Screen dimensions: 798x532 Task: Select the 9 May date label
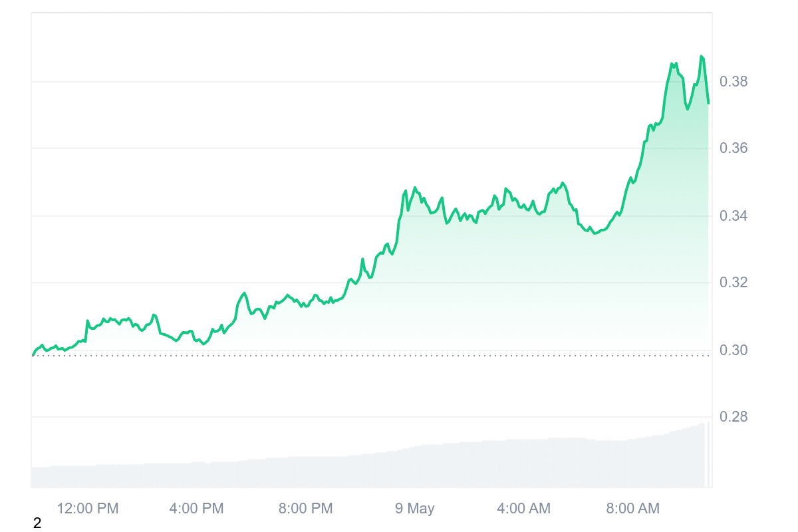[414, 509]
